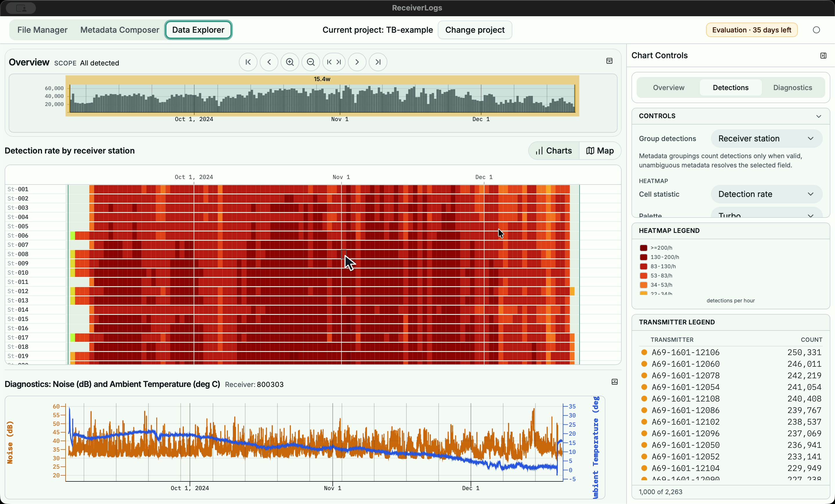Select the Detections tab in Chart Controls
The image size is (835, 504).
tap(730, 88)
